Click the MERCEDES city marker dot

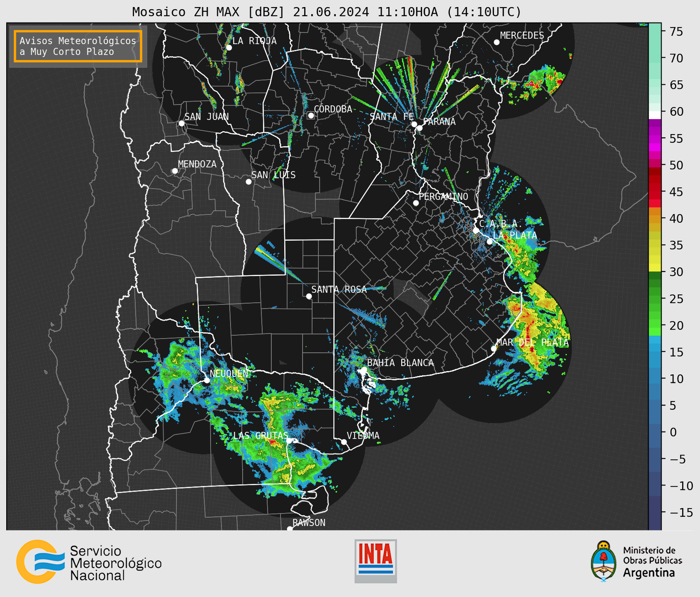coord(497,42)
